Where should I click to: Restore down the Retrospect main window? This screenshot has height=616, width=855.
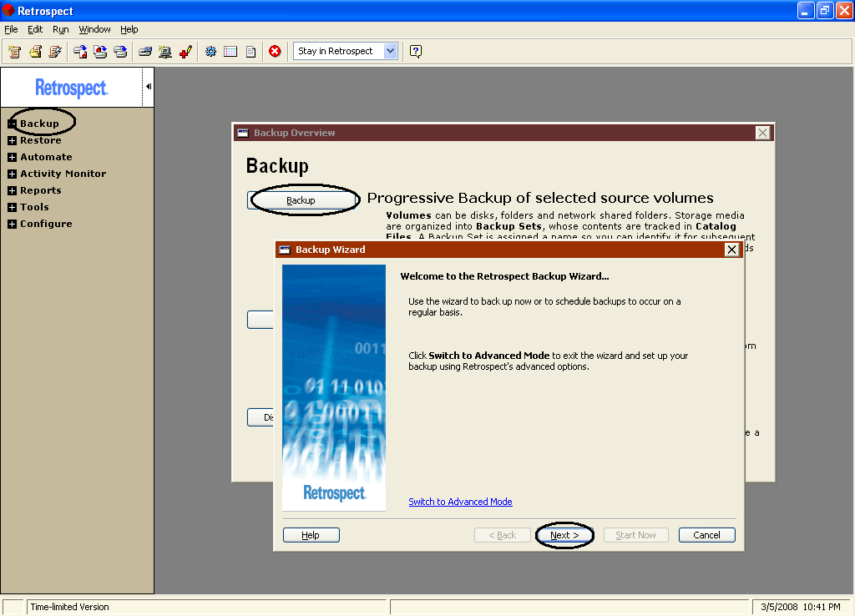[x=825, y=10]
